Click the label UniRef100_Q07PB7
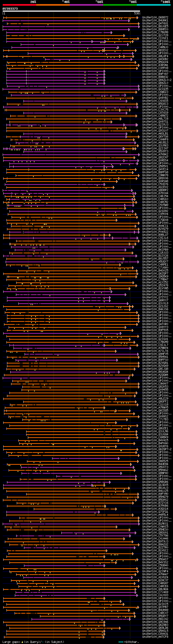The image size is (173, 644). (x=155, y=607)
